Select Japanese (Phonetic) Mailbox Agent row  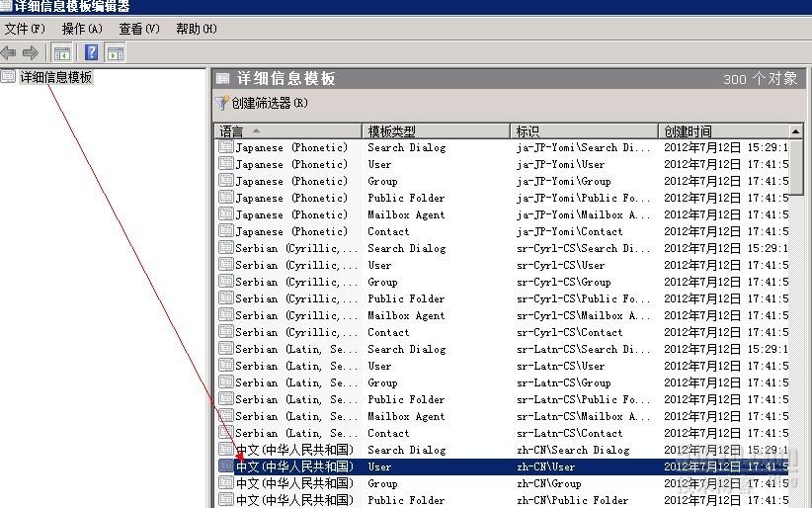pyautogui.click(x=501, y=214)
